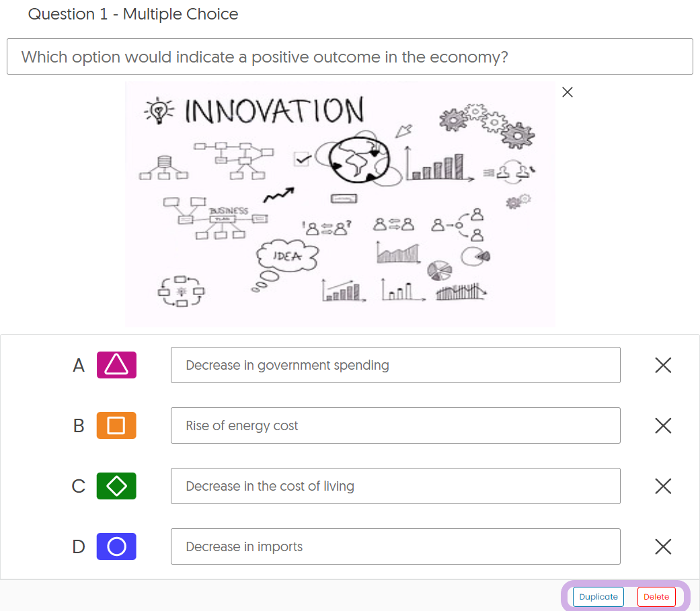
Task: Click the 'Question 1 - Multiple Choice' heading
Action: pos(133,14)
